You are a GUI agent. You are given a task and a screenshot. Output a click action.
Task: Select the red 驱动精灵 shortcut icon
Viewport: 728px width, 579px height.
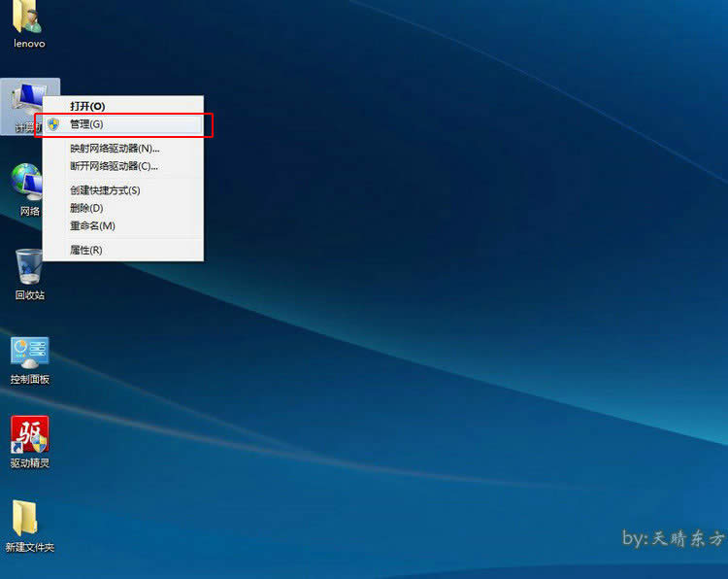(29, 435)
